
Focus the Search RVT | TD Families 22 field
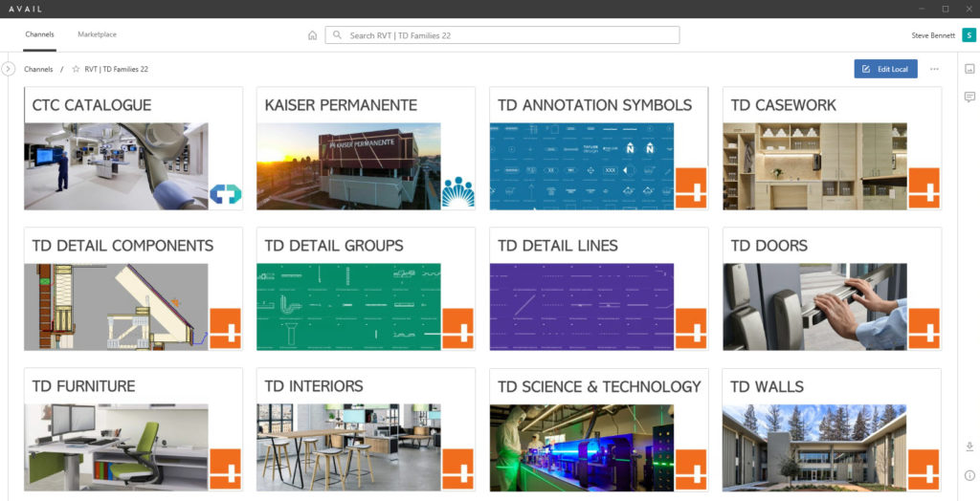pos(501,35)
